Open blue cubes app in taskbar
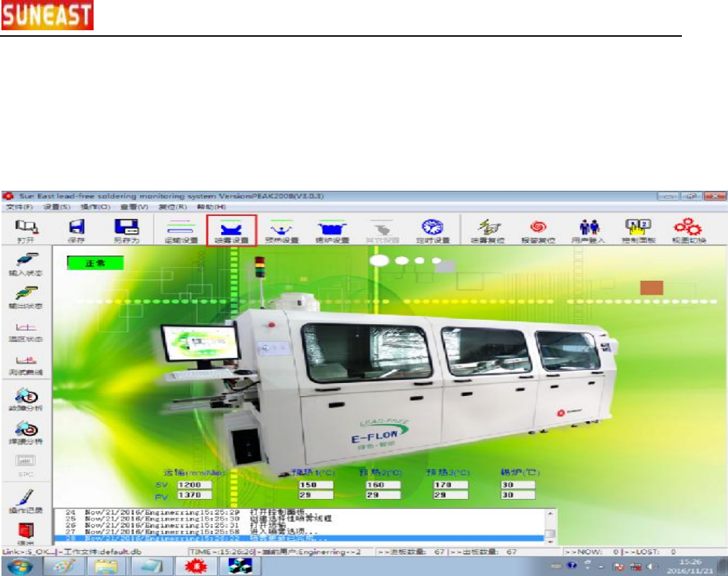This screenshot has width=728, height=576. (240, 567)
